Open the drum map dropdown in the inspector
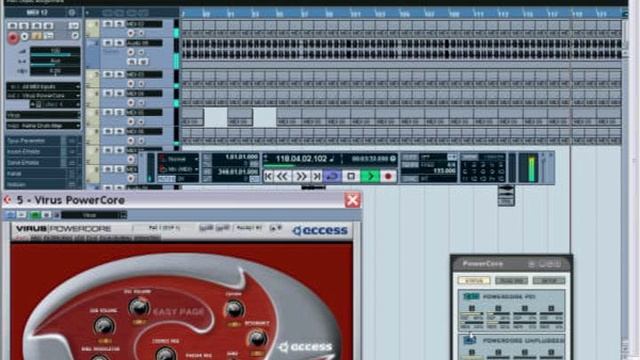The height and width of the screenshot is (360, 640). coord(43,126)
